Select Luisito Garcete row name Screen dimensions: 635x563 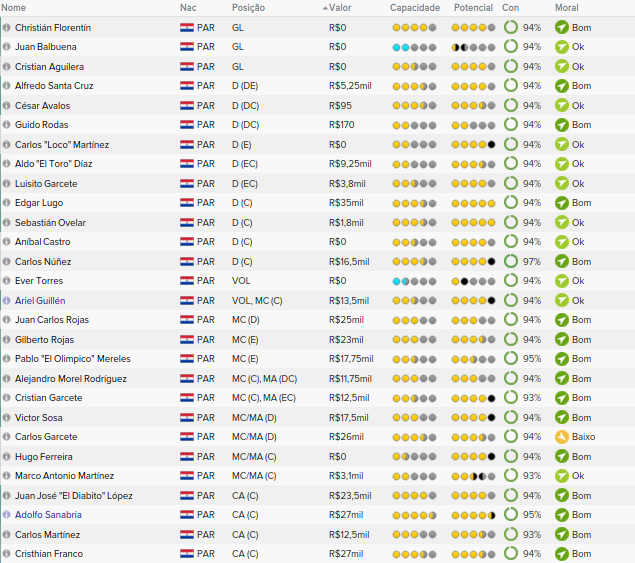(46, 184)
